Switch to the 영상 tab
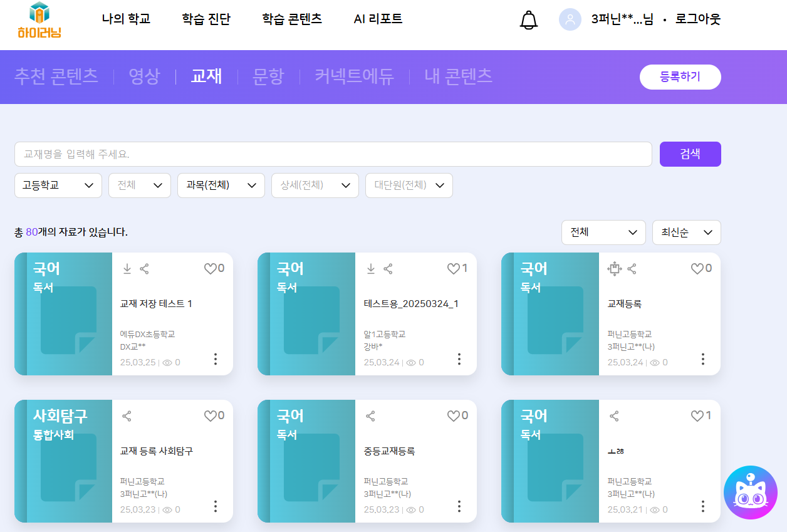 [x=144, y=76]
